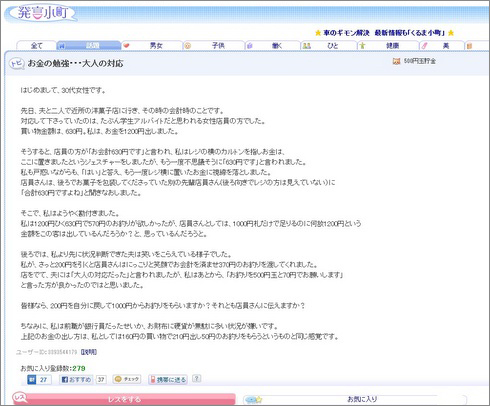The height and width of the screenshot is (406, 490).
Task: Switch to the ひと tab
Action: point(333,45)
